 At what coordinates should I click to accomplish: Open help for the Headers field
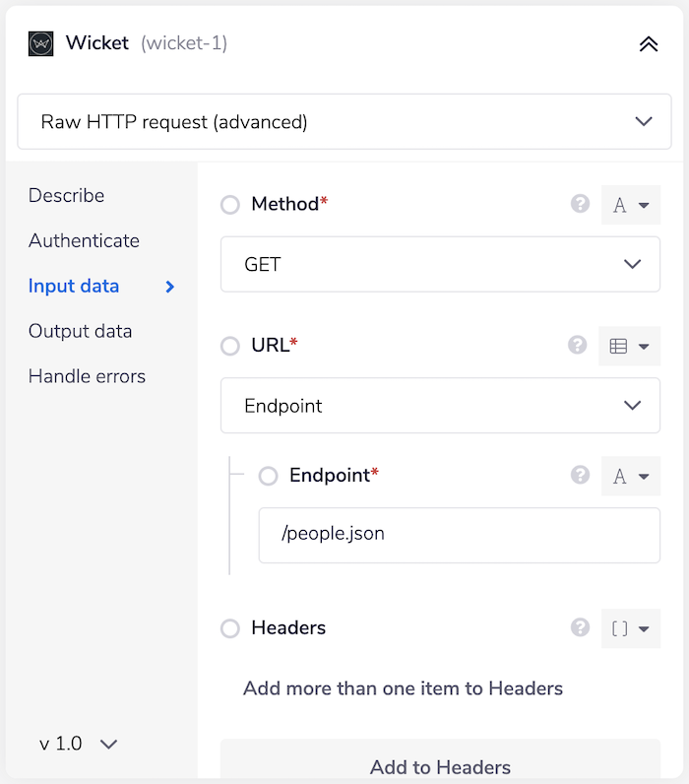(580, 627)
